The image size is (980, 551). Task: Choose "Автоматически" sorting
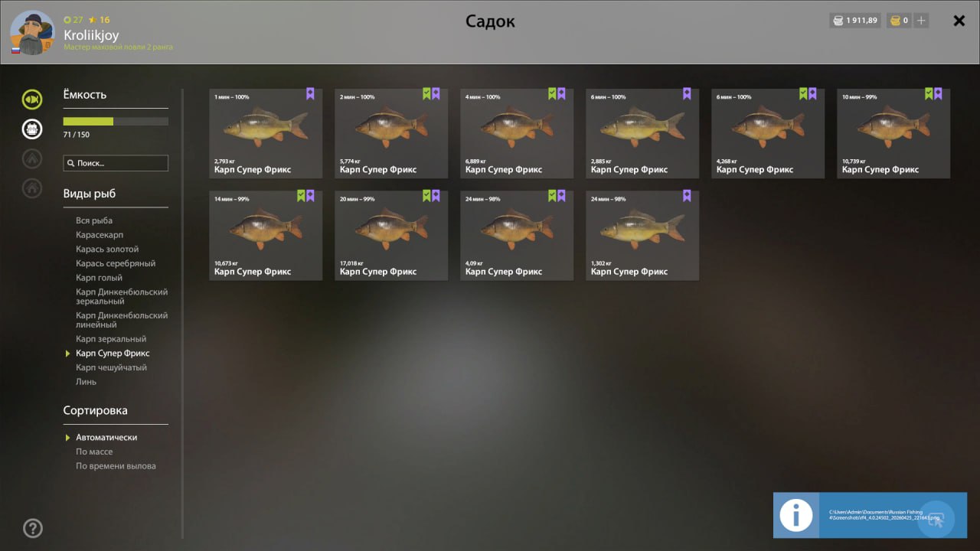[x=106, y=437]
